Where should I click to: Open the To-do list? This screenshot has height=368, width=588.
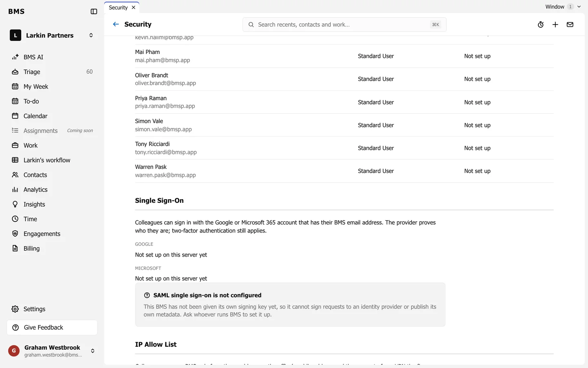tap(52, 101)
